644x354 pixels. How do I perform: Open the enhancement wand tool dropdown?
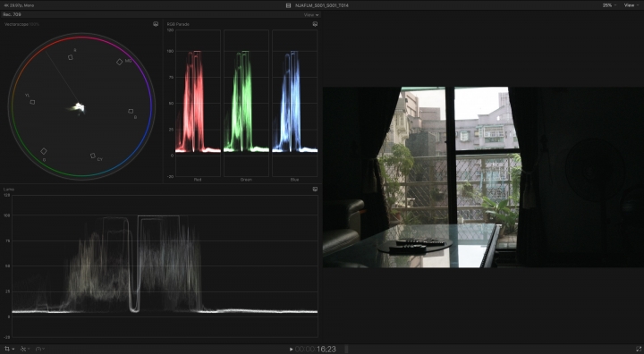25,349
